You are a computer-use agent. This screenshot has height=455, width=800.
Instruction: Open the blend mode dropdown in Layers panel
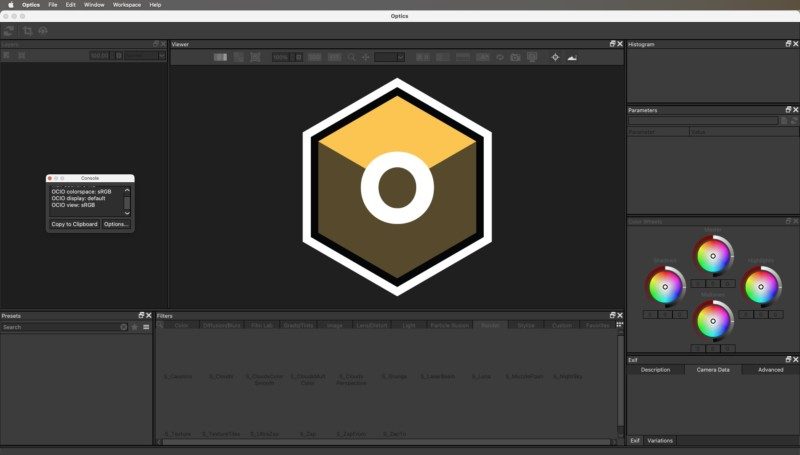click(x=145, y=56)
